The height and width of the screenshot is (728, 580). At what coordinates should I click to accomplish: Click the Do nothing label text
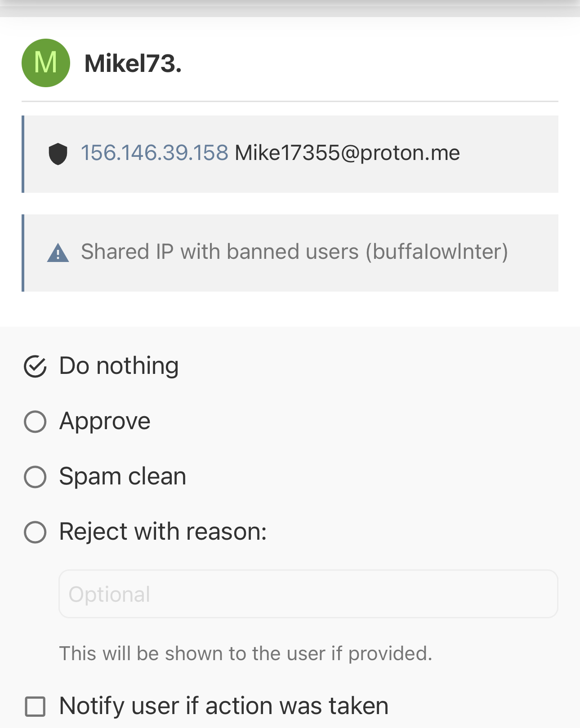(x=119, y=366)
